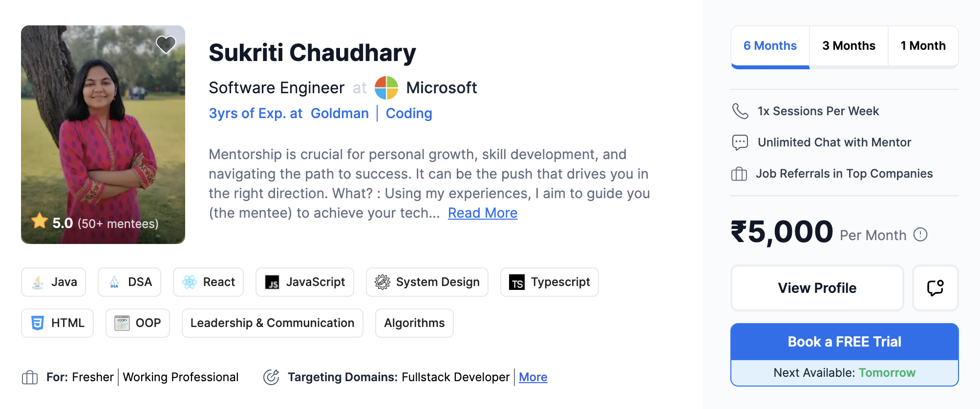Click the System Design skill tag
Screen dimensions: 980x409
click(x=427, y=282)
